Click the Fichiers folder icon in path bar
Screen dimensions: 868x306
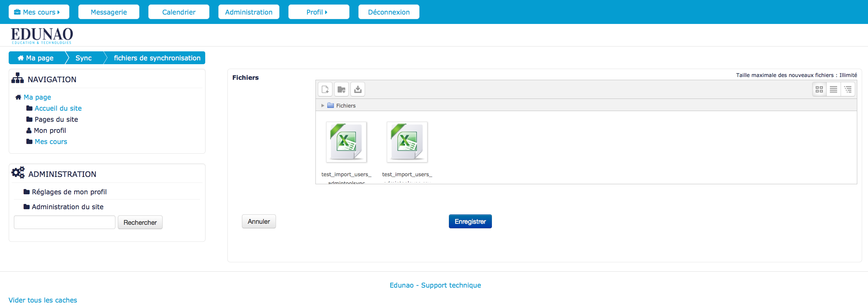331,105
